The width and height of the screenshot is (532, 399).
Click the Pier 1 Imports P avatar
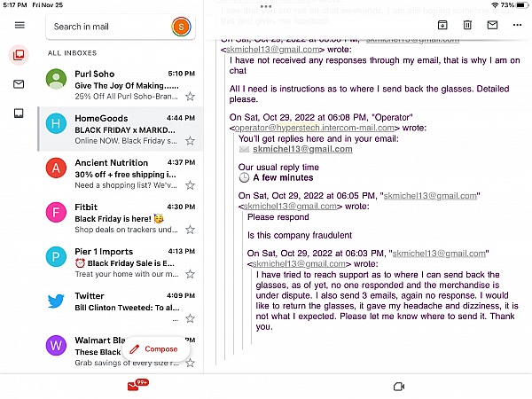point(56,257)
